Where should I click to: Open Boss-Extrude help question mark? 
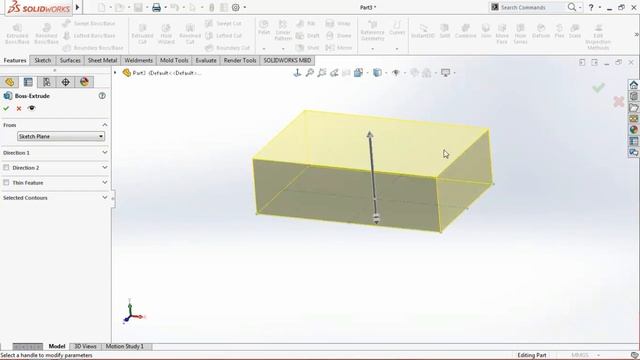click(x=102, y=96)
